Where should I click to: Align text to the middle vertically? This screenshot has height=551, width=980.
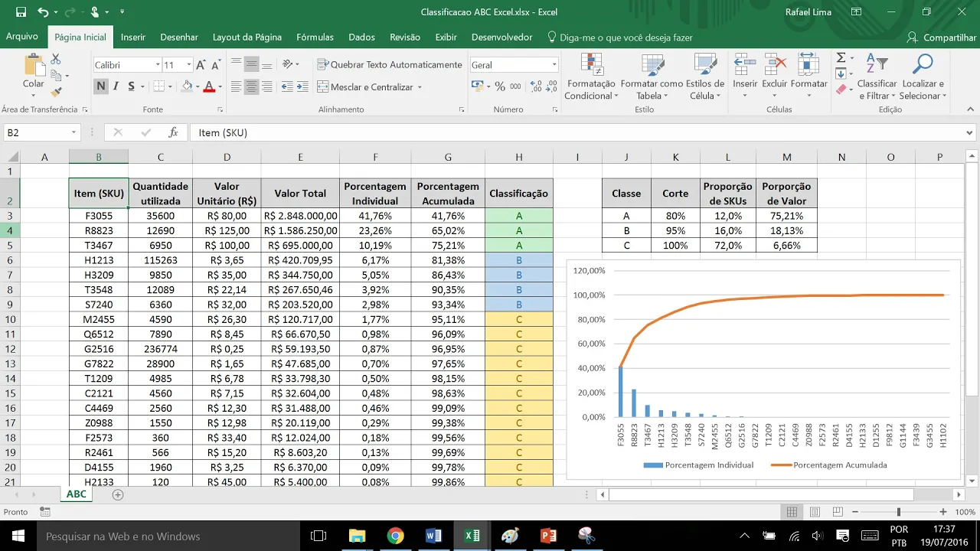[x=252, y=64]
